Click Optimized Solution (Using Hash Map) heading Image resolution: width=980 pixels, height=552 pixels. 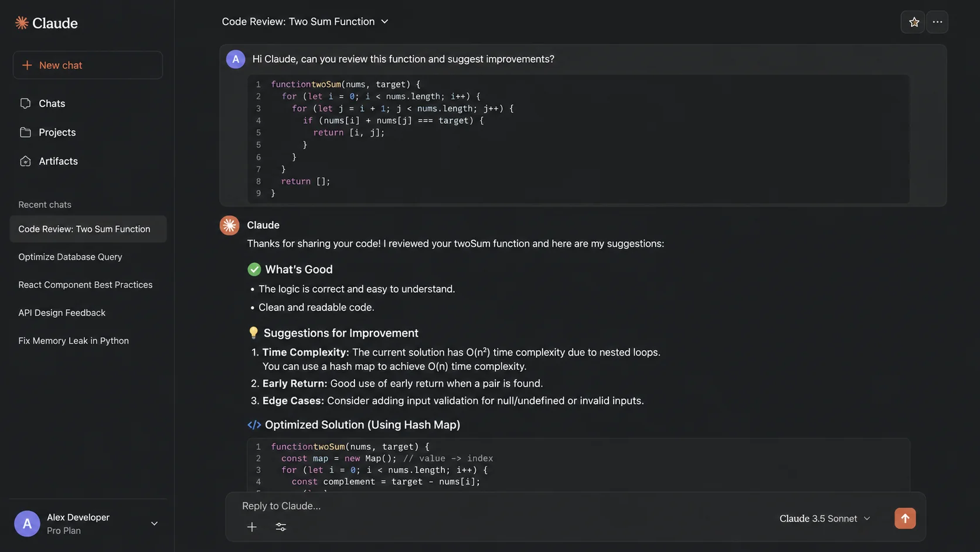coord(362,425)
